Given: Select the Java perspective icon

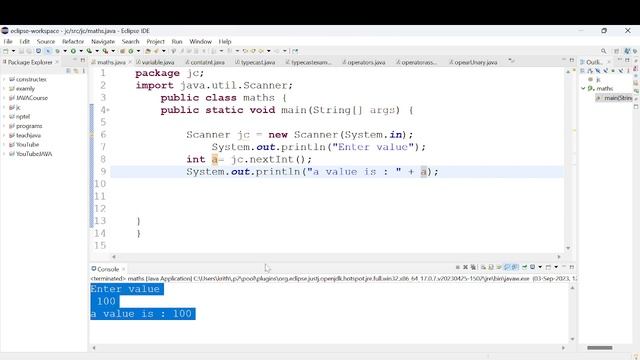Looking at the screenshot, I should pos(627,51).
